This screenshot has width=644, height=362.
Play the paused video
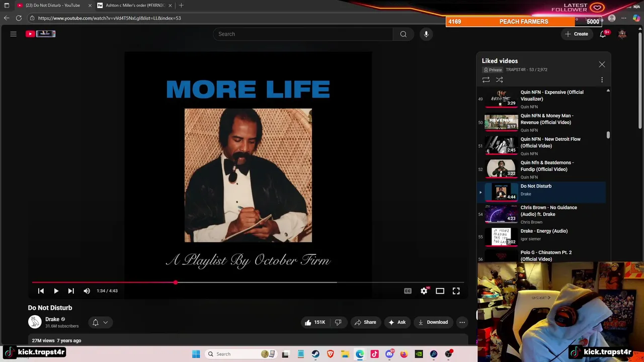point(56,291)
